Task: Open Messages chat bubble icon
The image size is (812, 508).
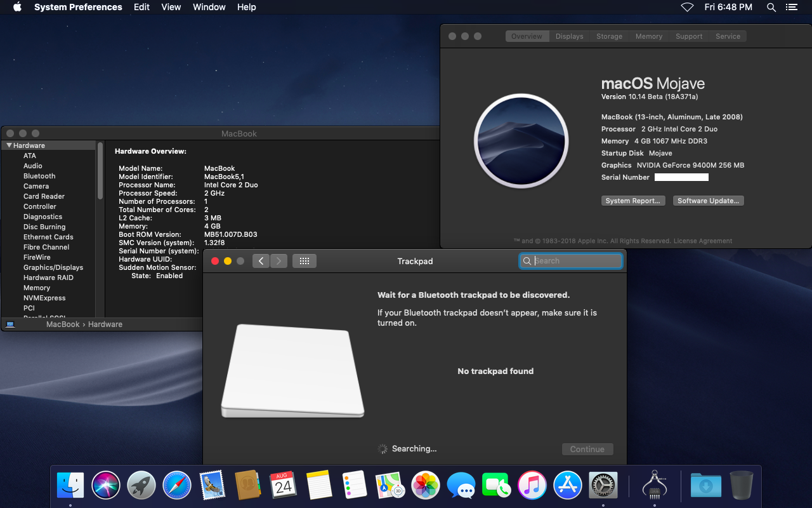Action: [x=461, y=486]
